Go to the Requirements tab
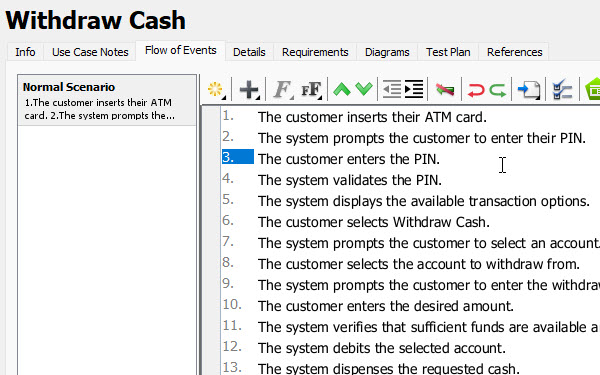 pos(315,52)
